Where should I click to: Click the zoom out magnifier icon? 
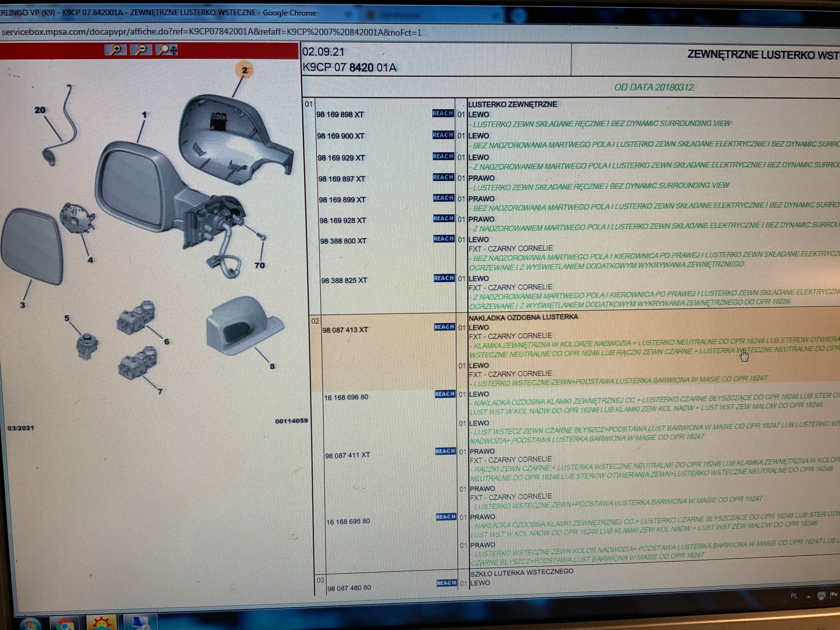coord(141,50)
